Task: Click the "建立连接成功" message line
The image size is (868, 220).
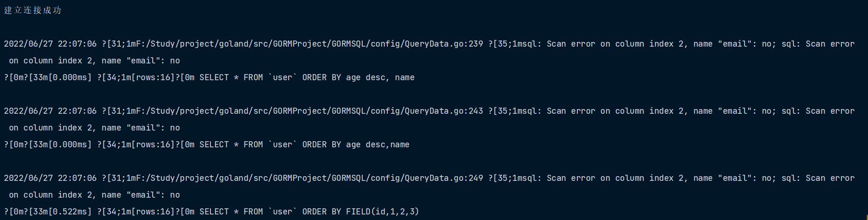Action: click(x=33, y=10)
